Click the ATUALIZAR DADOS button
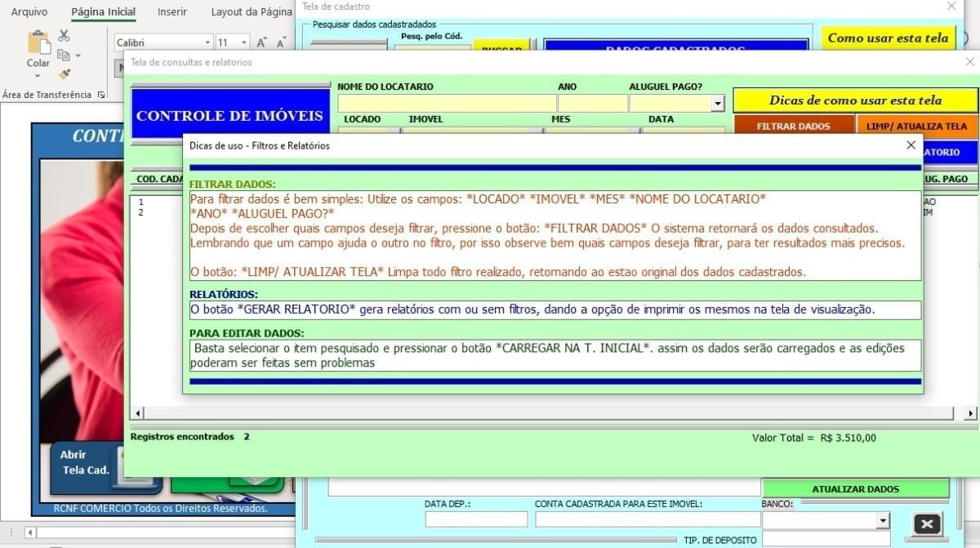The height and width of the screenshot is (548, 980). [x=855, y=488]
